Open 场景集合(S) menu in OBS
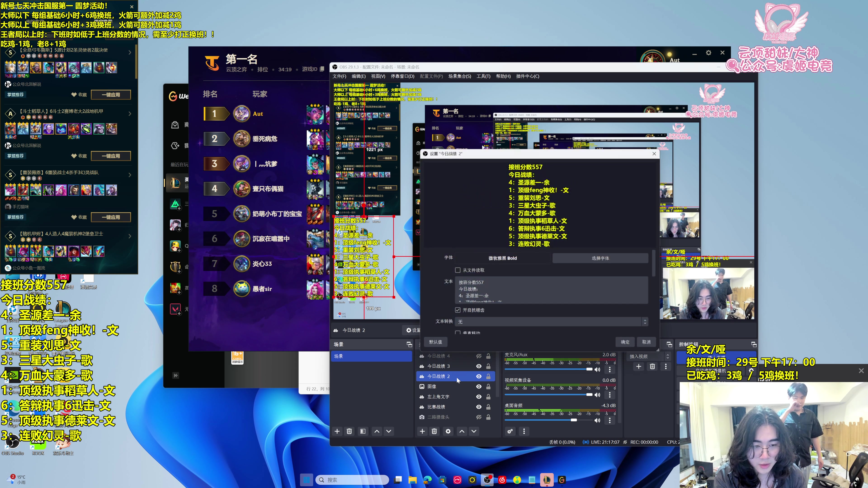 (460, 76)
